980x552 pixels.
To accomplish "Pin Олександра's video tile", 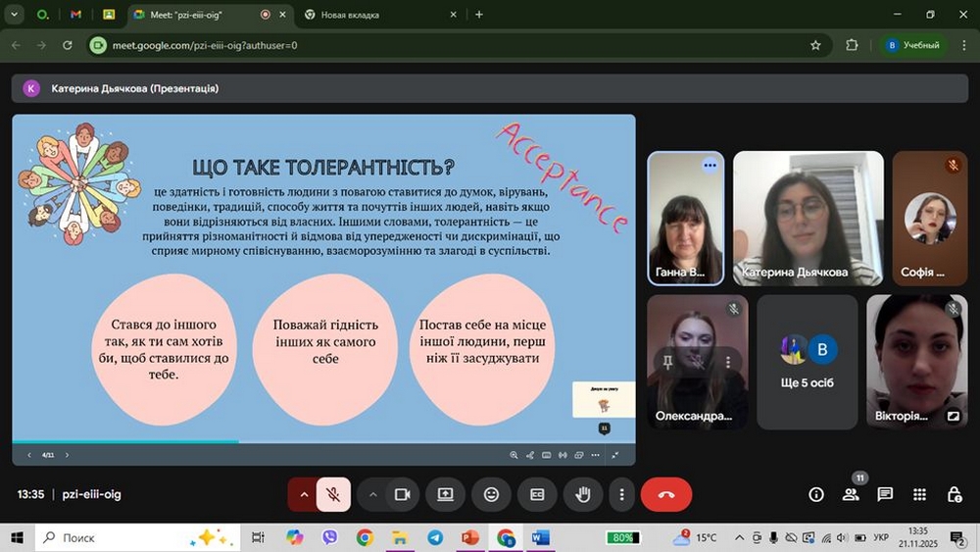I will pos(667,362).
